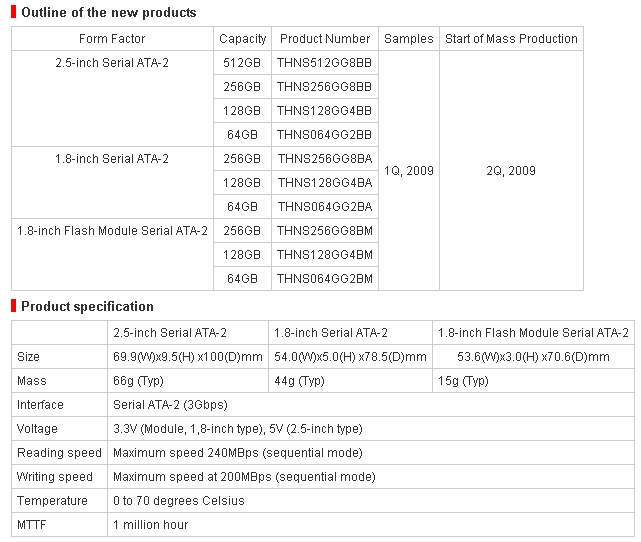Click the Serial ATA-2 (3Gbps) interface value

pos(170,405)
